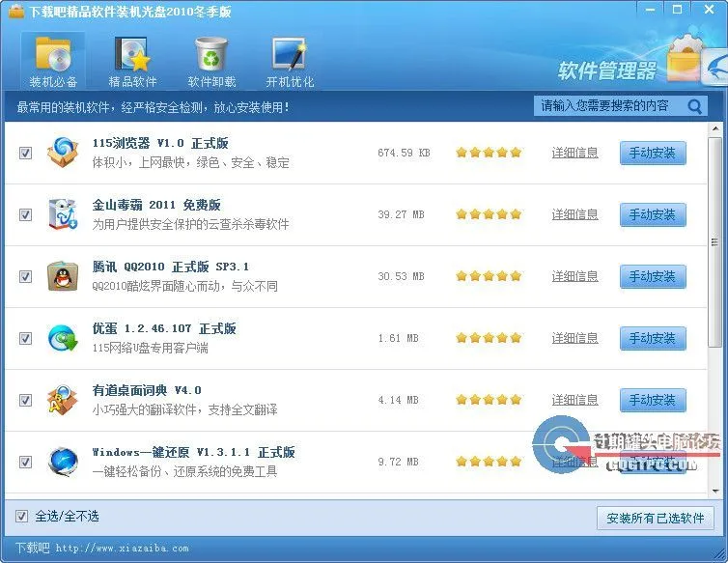Open the 软件卸载 tab
Screen dimensions: 728x563
pyautogui.click(x=211, y=63)
